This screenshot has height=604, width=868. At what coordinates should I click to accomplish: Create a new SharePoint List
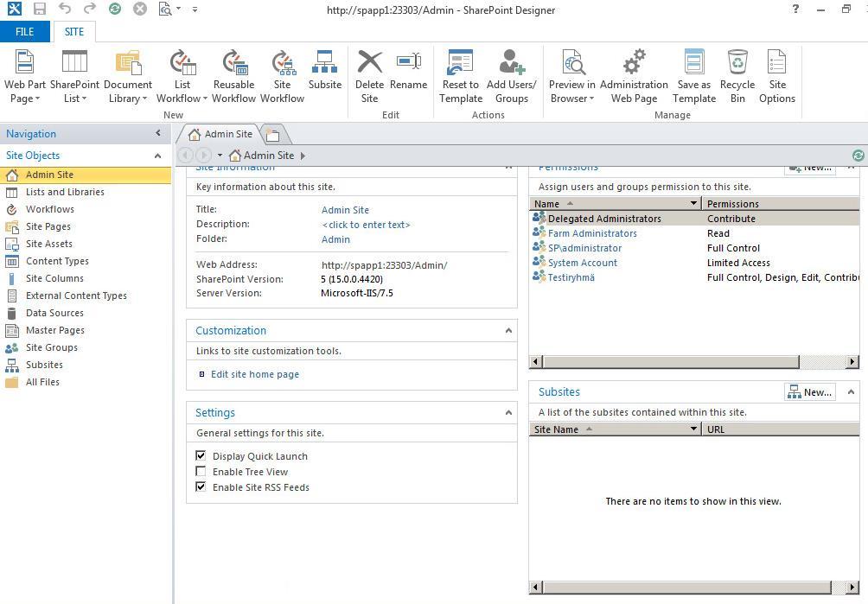point(74,77)
